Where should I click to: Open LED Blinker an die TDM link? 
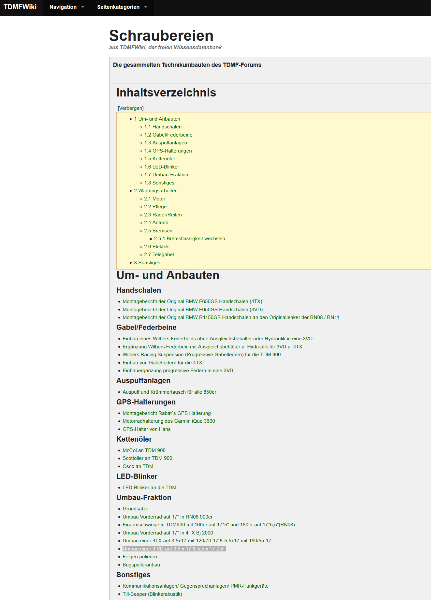click(149, 488)
